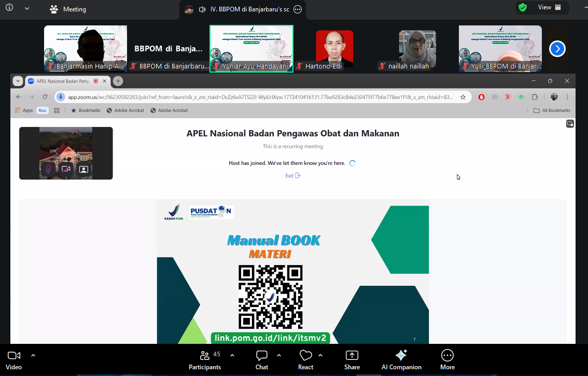Open the Participants list icon

click(205, 356)
